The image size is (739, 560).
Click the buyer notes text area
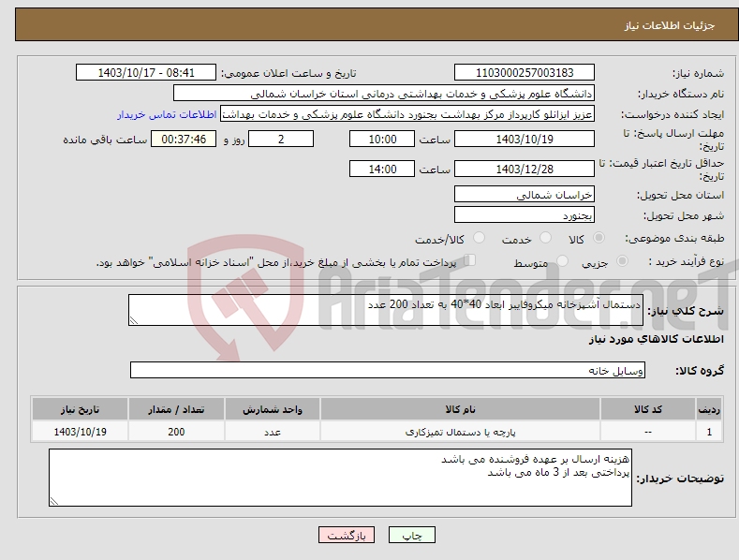click(x=340, y=478)
